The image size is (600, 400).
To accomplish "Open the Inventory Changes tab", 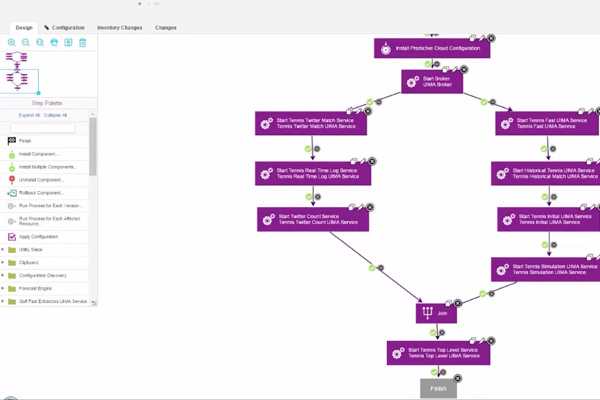I will point(119,28).
